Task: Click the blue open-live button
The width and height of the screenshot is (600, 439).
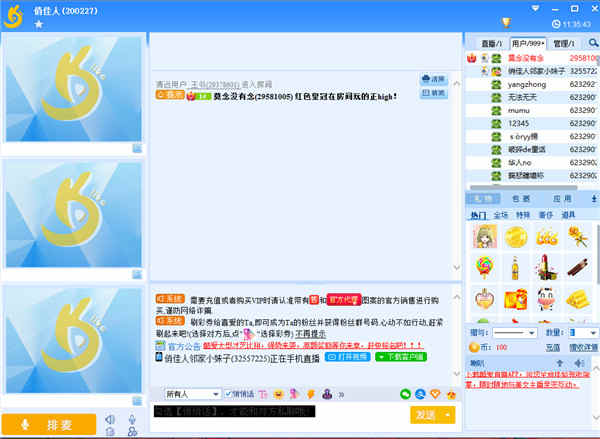Action: tap(347, 357)
